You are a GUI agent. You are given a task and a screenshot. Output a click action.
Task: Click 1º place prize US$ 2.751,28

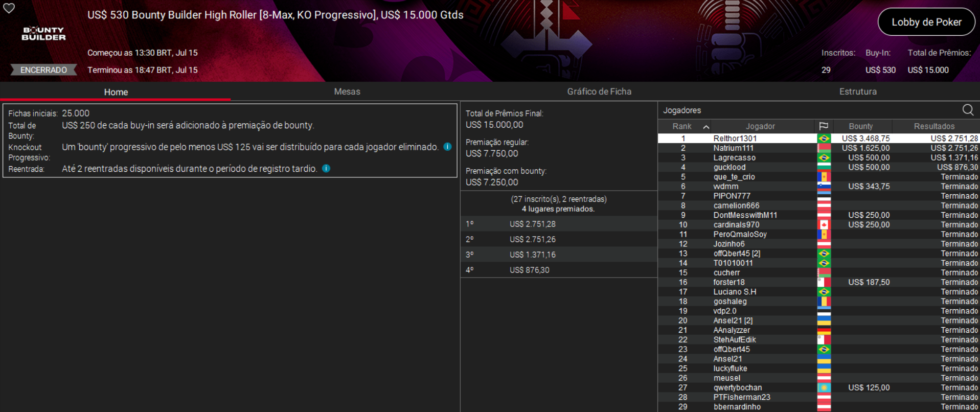point(533,224)
